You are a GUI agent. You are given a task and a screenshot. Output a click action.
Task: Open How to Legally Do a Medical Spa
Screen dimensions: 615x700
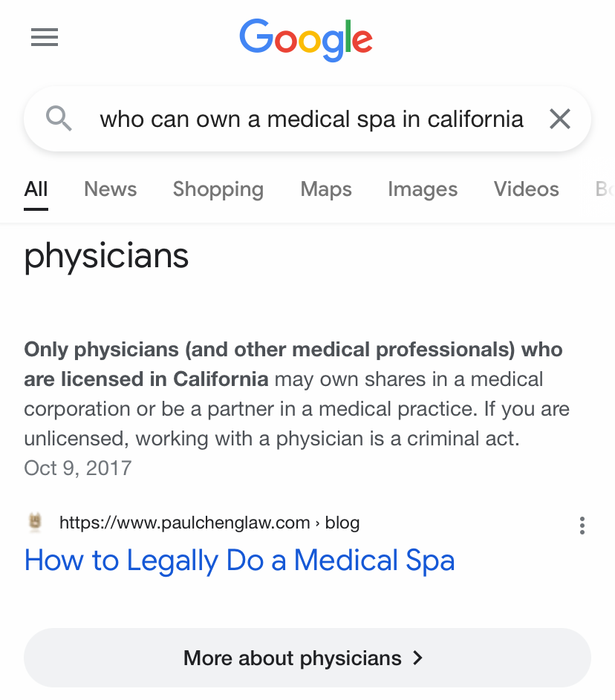coord(239,560)
